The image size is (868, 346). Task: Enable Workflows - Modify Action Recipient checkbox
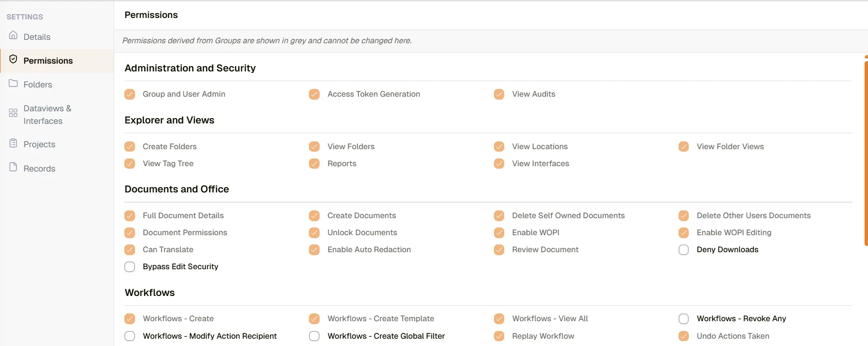coord(130,336)
